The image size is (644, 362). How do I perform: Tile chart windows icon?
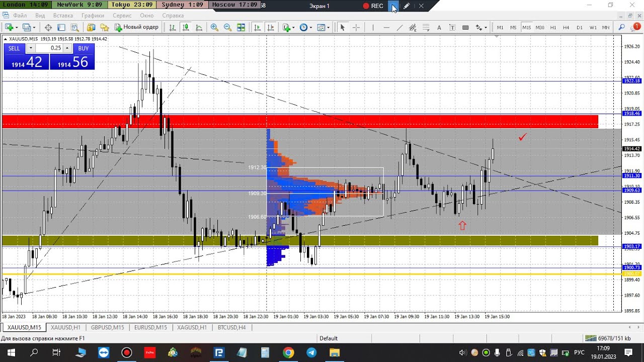click(241, 27)
